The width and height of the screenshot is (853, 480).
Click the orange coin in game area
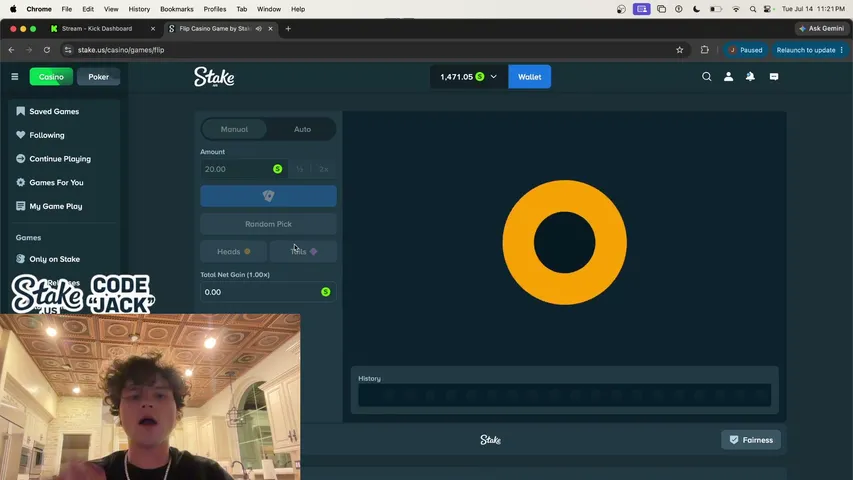[x=565, y=242]
